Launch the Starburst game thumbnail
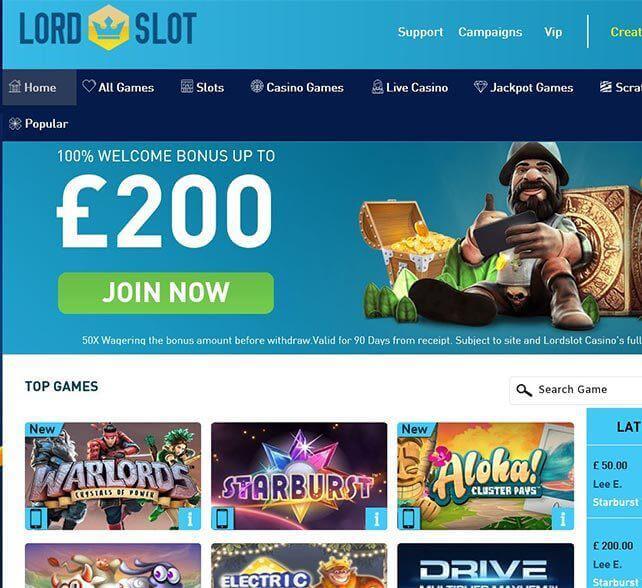This screenshot has width=642, height=588. tap(299, 476)
